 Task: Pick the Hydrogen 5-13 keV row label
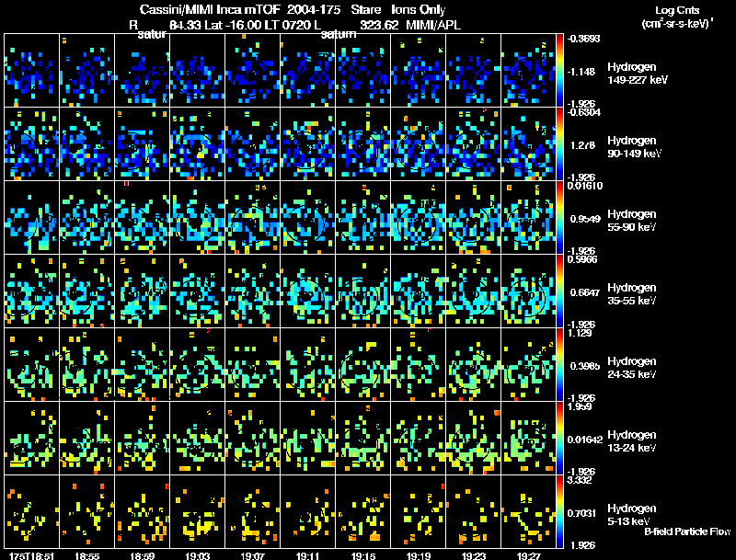pos(632,515)
